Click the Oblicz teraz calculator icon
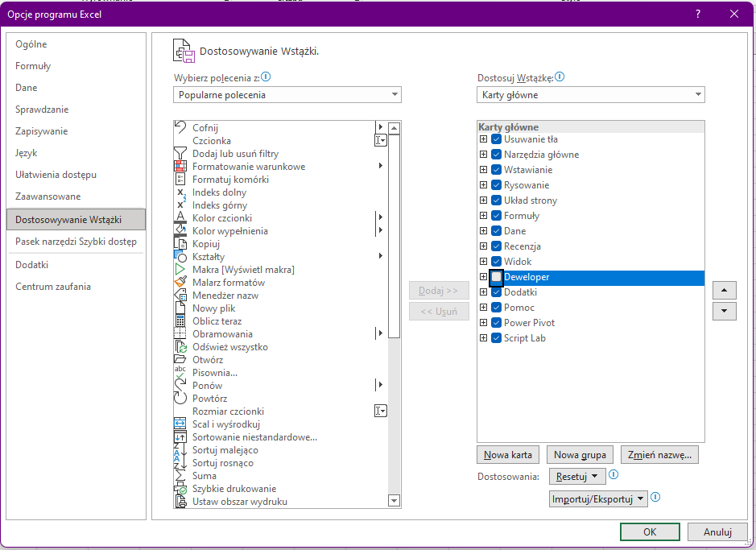The width and height of the screenshot is (756, 550). [x=180, y=321]
